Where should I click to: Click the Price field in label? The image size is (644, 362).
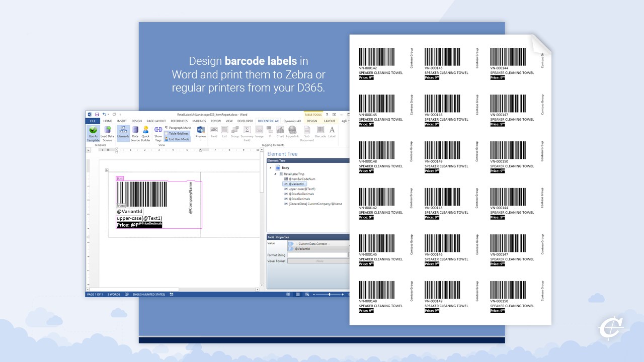(x=139, y=225)
